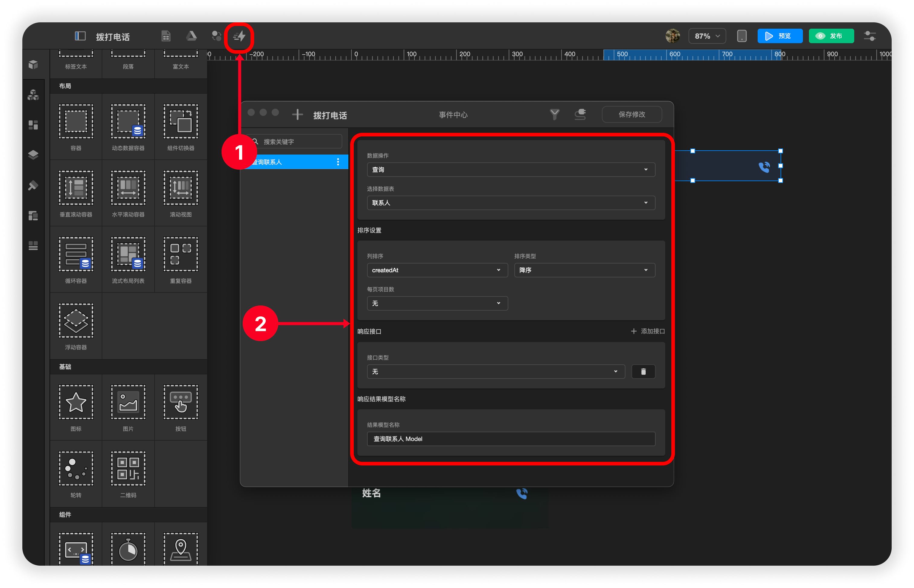Image resolution: width=914 pixels, height=588 pixels.
Task: Delete the response interface with trash icon
Action: 643,372
